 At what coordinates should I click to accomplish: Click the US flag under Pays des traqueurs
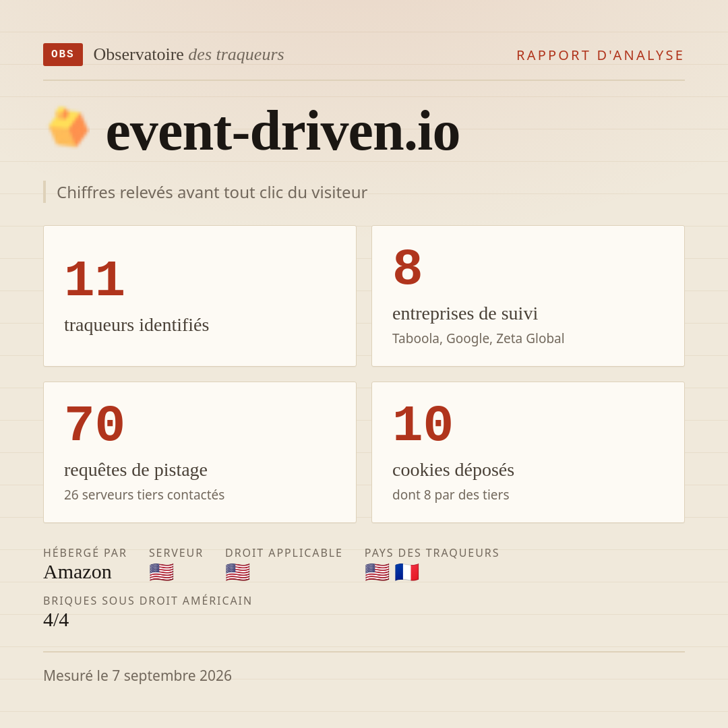pyautogui.click(x=377, y=572)
